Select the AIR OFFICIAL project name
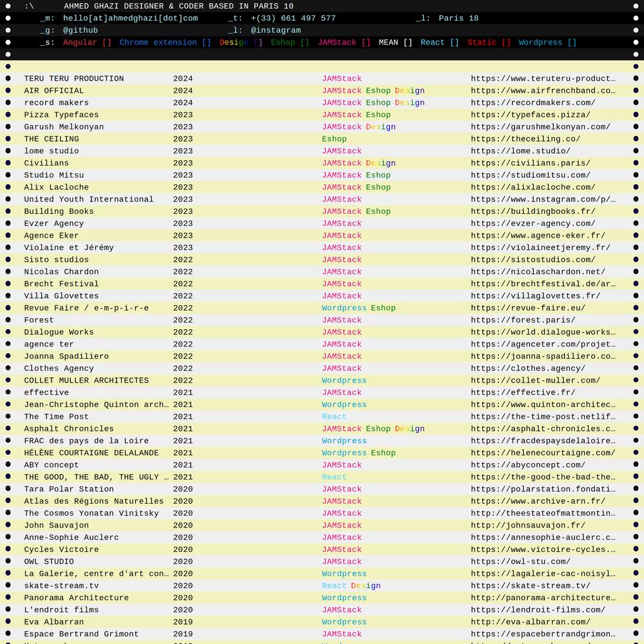Image resolution: width=644 pixels, height=644 pixels. click(x=53, y=90)
